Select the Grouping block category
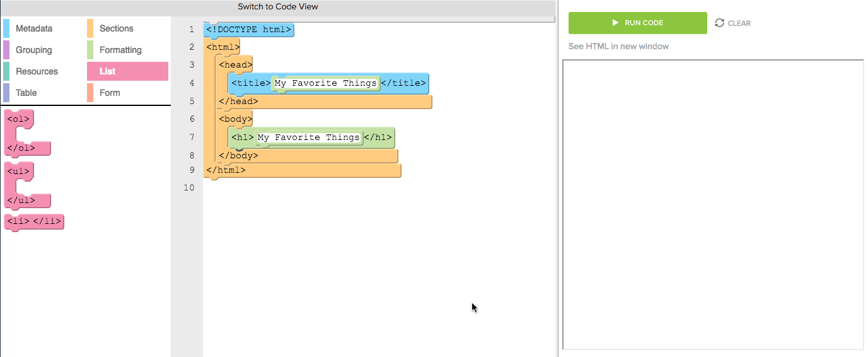Viewport: 868px width, 357px height. 34,50
